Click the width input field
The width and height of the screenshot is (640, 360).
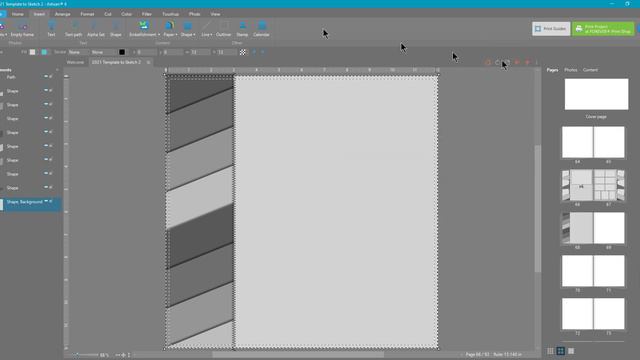pos(201,52)
